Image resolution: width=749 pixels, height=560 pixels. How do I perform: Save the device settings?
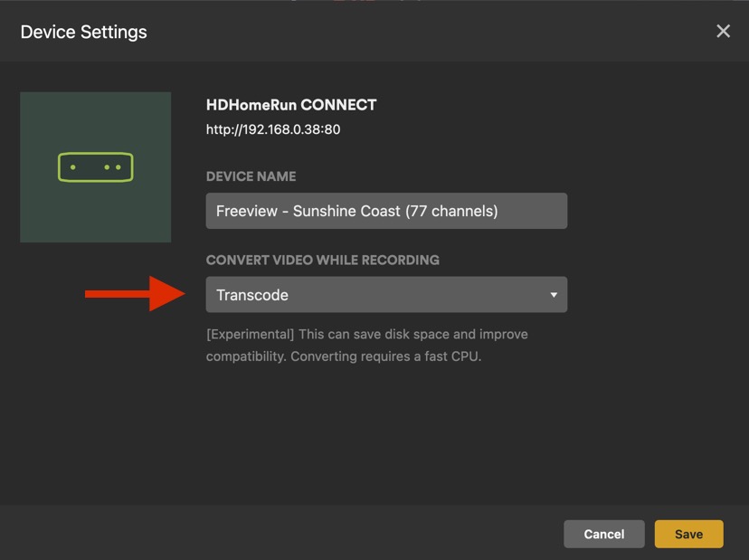[688, 534]
